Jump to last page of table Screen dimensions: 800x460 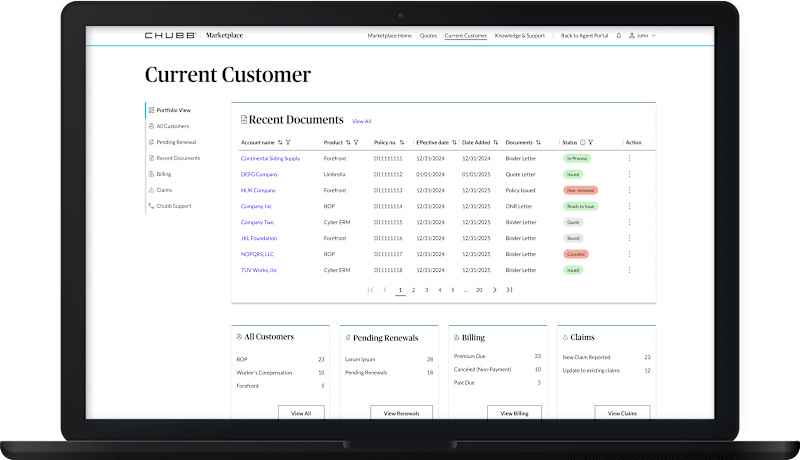tap(509, 290)
